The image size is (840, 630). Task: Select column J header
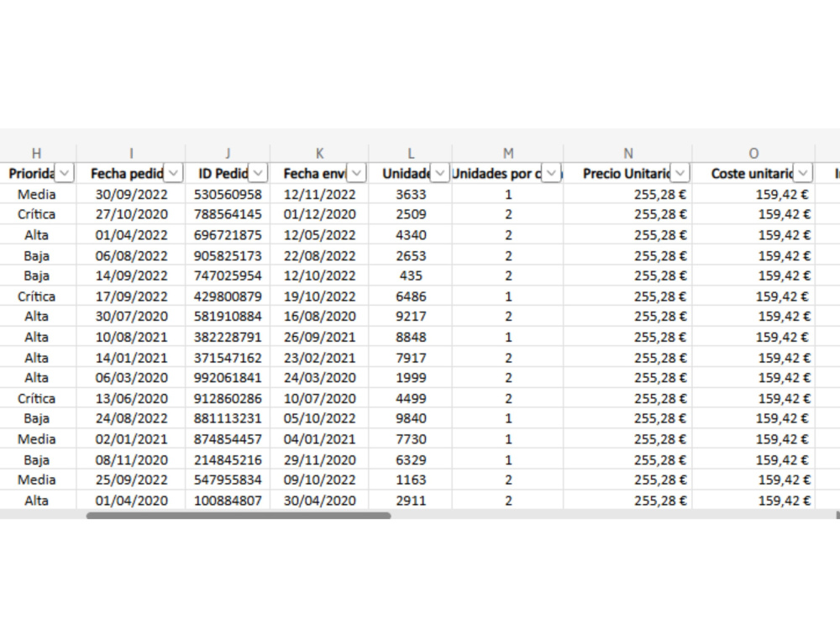pyautogui.click(x=228, y=153)
